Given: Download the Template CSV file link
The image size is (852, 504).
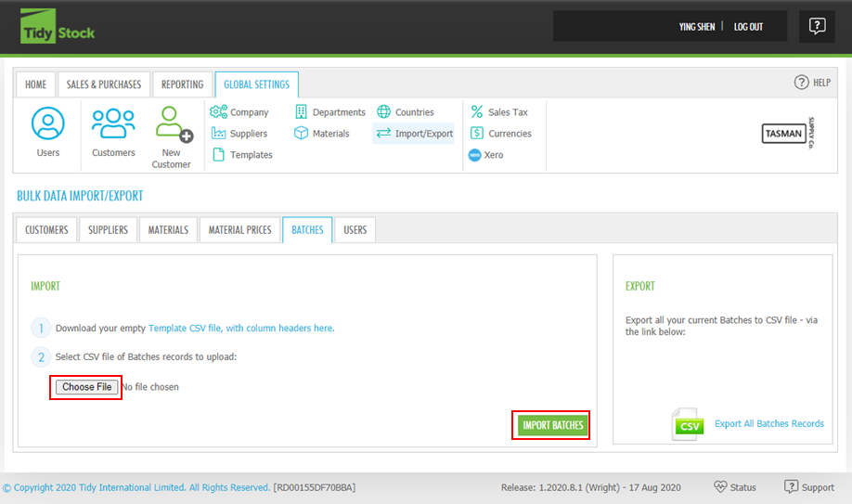Looking at the screenshot, I should 241,329.
